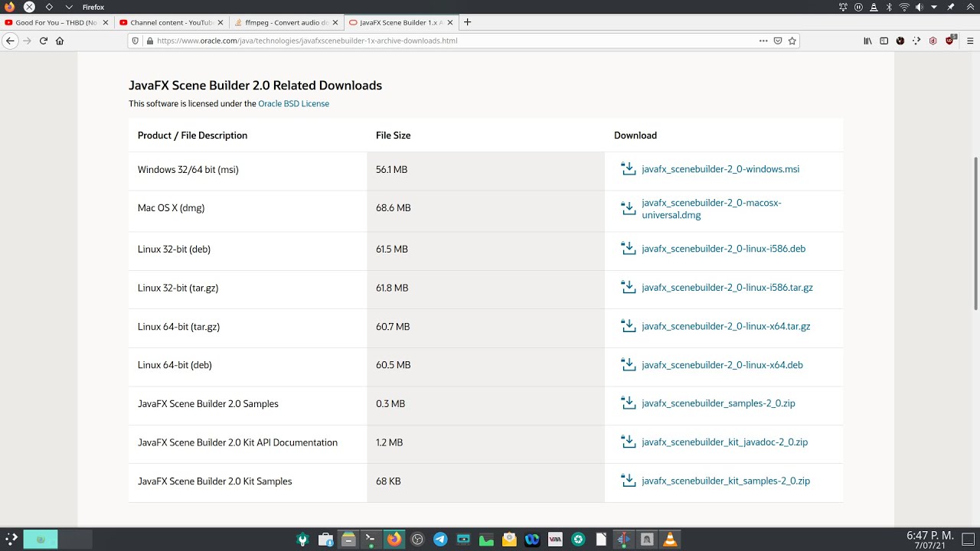Viewport: 980px width, 551px height.
Task: Open Telegram from the taskbar
Action: point(440,540)
